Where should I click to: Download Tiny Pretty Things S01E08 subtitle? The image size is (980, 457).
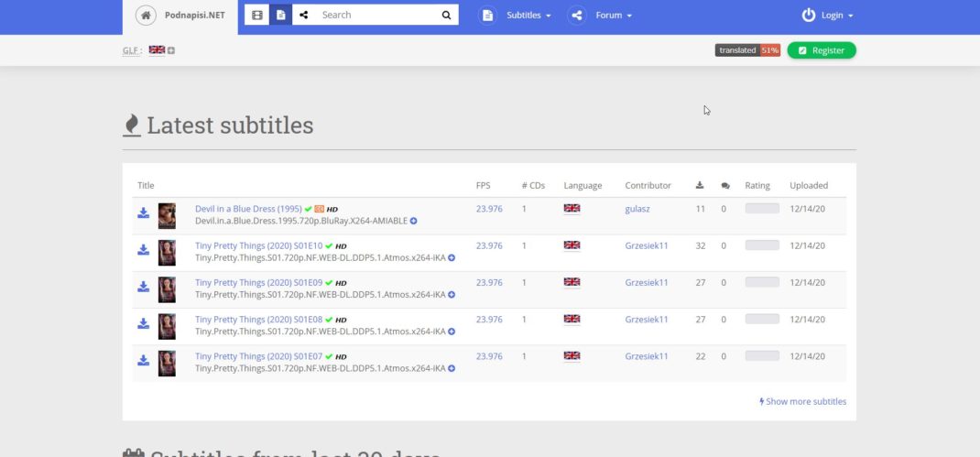point(143,323)
